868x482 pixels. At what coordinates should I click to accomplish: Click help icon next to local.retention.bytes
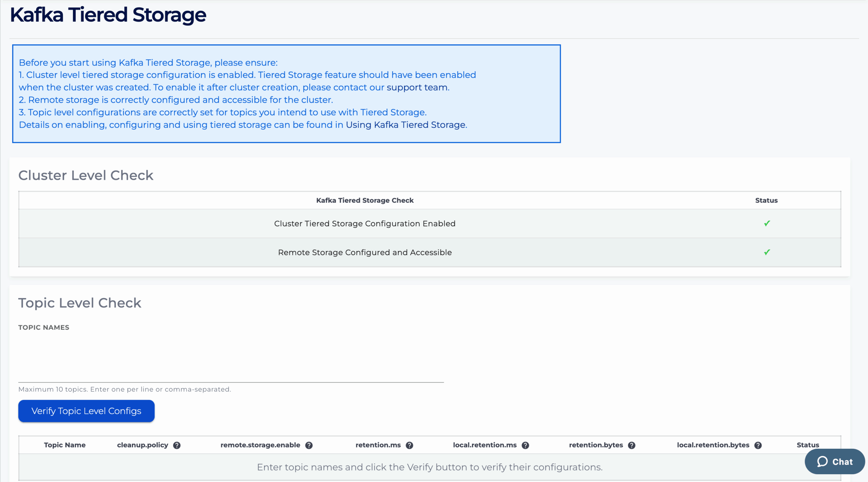point(758,445)
